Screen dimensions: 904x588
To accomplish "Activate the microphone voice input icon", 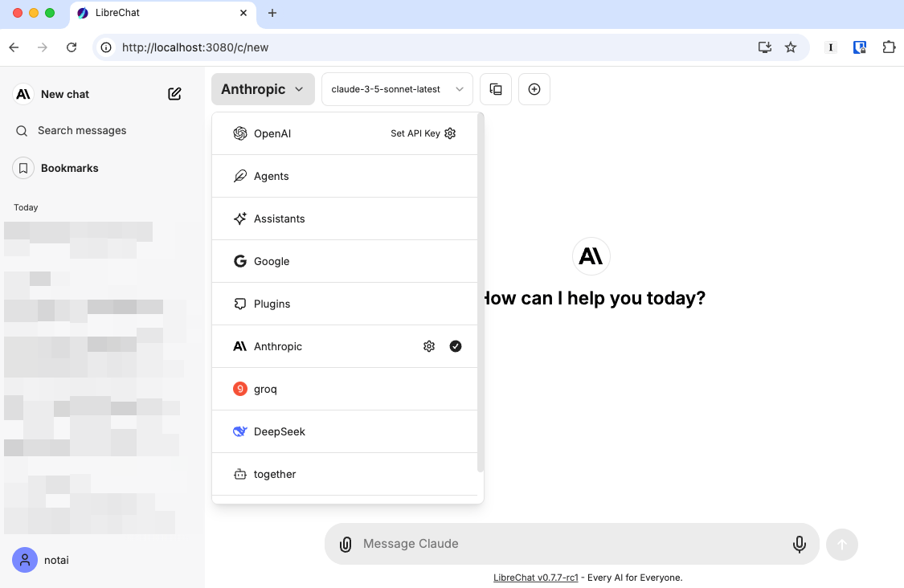I will 800,544.
